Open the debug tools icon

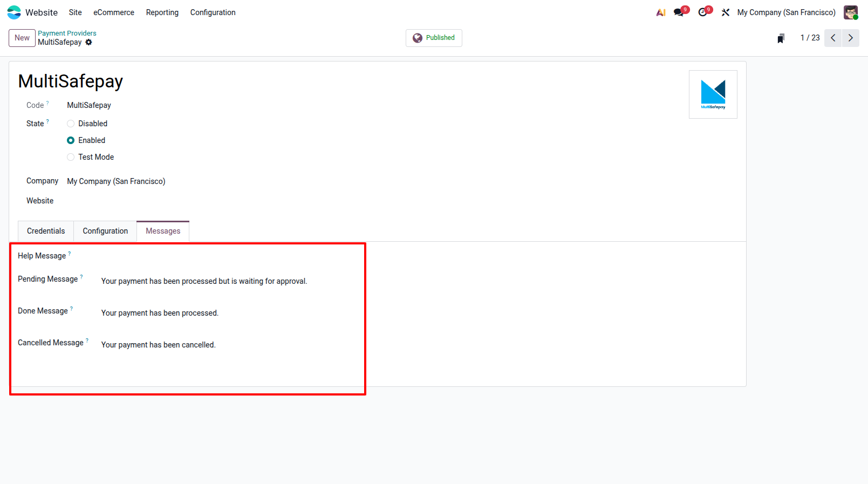point(726,12)
